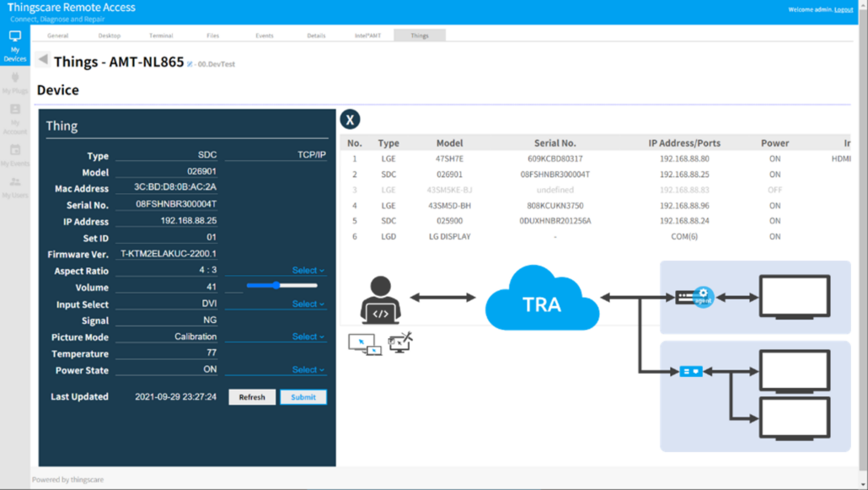
Task: Click the TRA cloud icon
Action: (x=542, y=299)
